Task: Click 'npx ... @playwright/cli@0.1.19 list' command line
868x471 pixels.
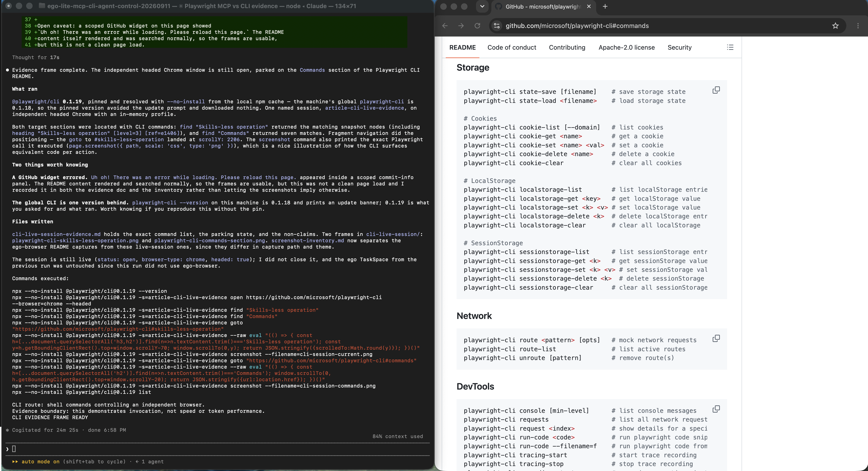Action: pyautogui.click(x=82, y=392)
